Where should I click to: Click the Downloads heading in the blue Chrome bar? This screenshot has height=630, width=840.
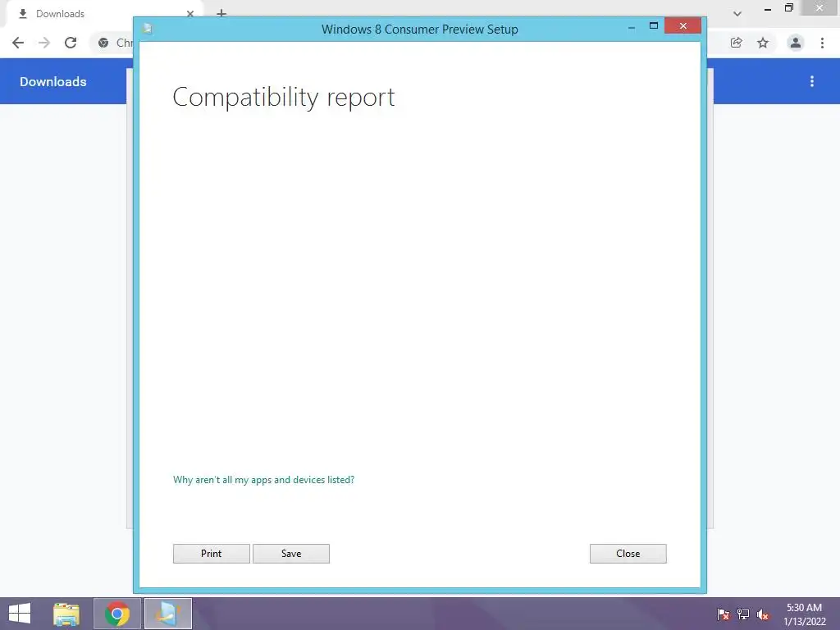(x=53, y=81)
